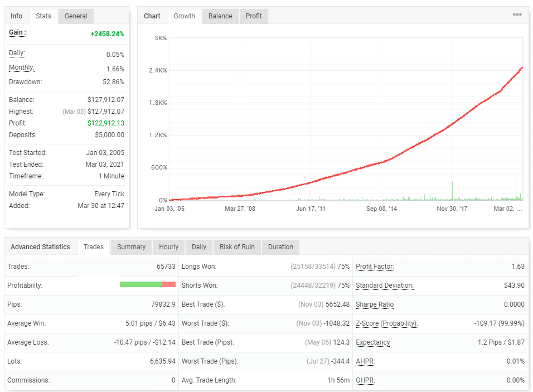Select the Growth chart tab
The image size is (533, 392).
185,16
